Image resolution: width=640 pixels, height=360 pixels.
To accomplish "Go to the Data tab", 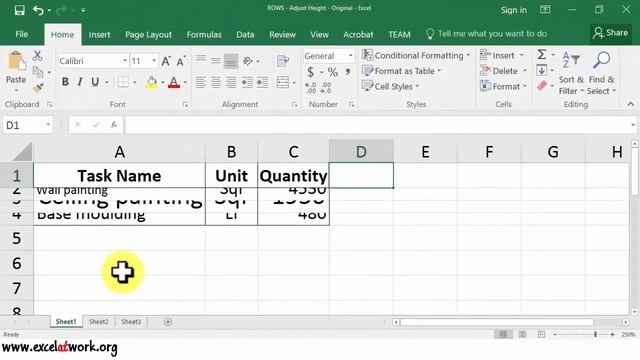I will [245, 35].
